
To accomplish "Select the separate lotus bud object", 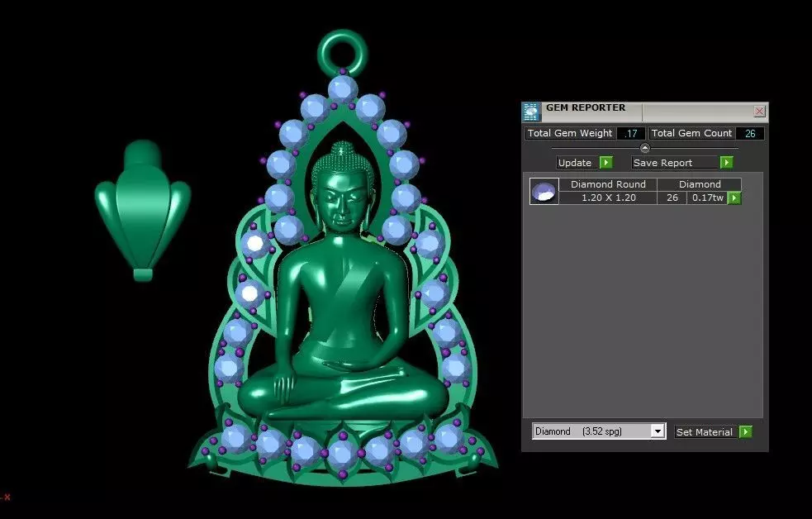I will point(143,210).
